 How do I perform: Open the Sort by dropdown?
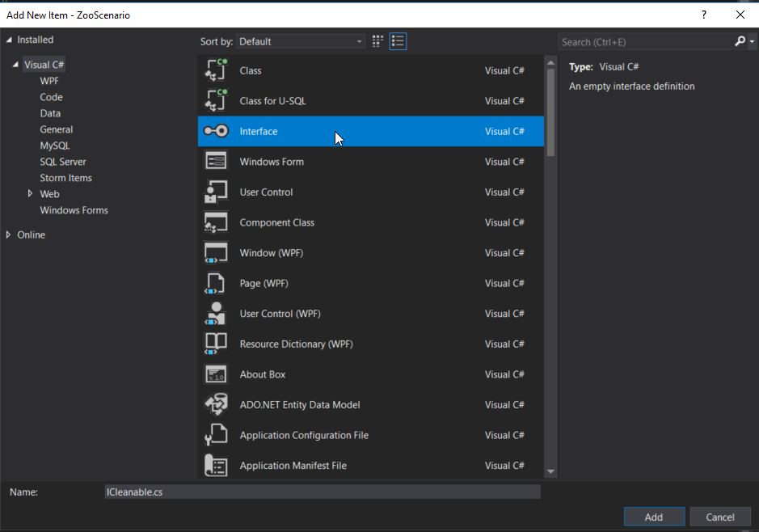point(300,41)
